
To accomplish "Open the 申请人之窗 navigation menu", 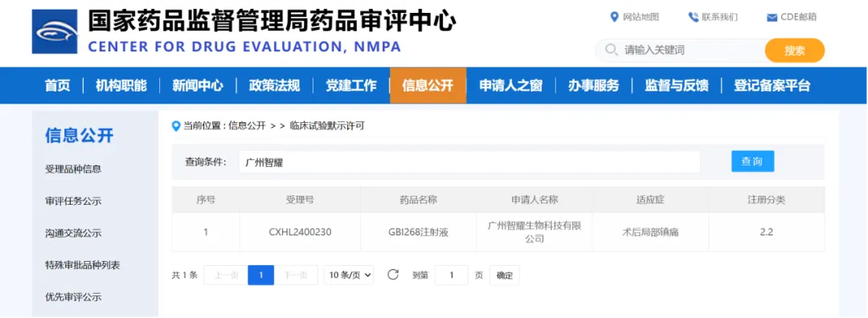I will tap(510, 86).
